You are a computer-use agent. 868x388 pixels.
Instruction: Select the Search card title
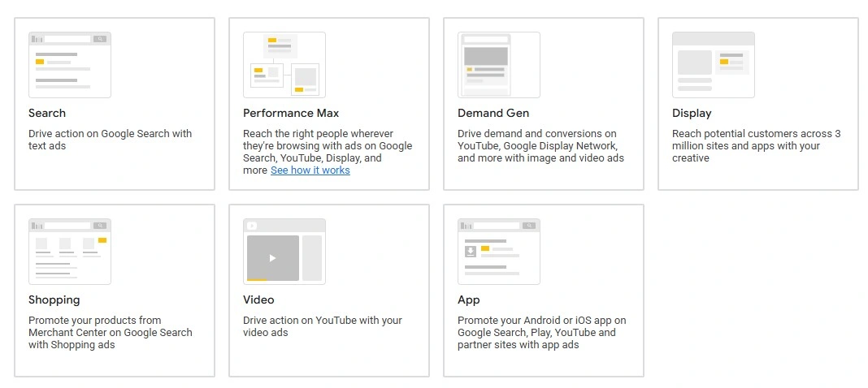coord(47,114)
